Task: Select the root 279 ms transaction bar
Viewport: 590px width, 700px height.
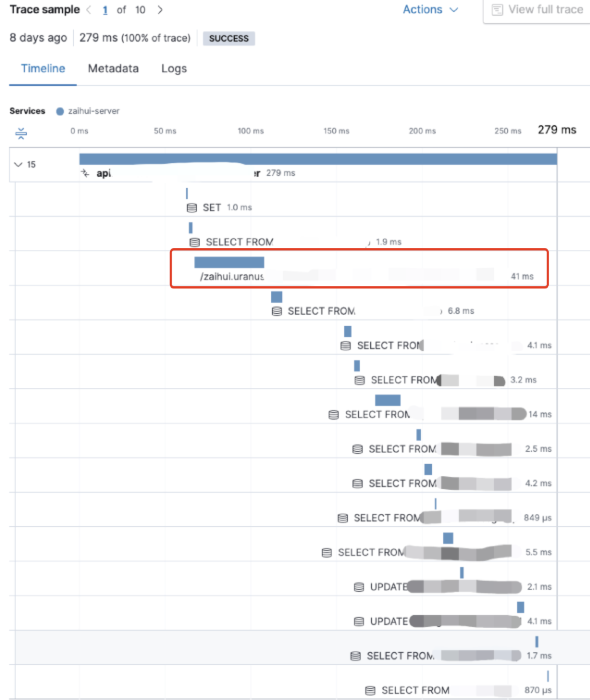Action: 318,159
